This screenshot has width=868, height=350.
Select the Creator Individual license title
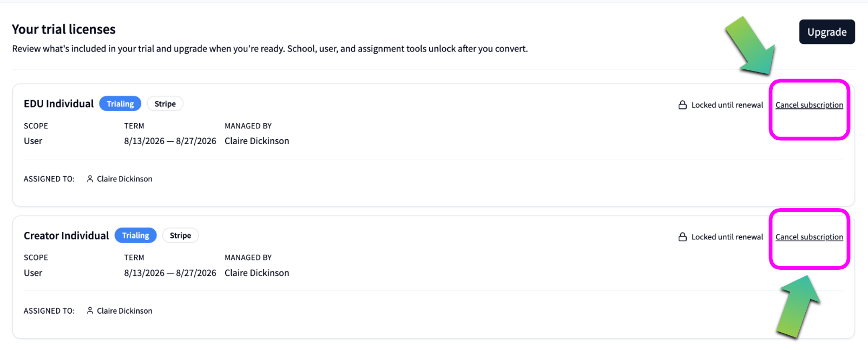click(66, 236)
